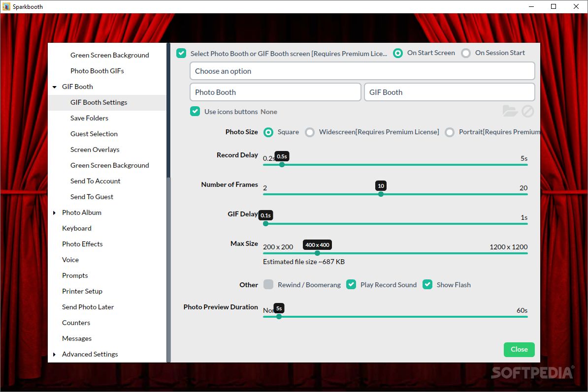
Task: Choose the Portrait photo size option
Action: (450, 132)
